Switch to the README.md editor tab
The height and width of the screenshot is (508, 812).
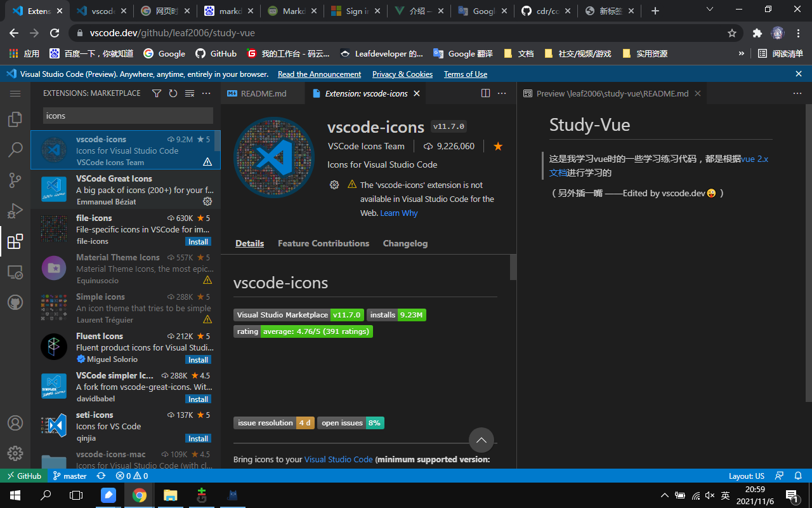click(263, 93)
